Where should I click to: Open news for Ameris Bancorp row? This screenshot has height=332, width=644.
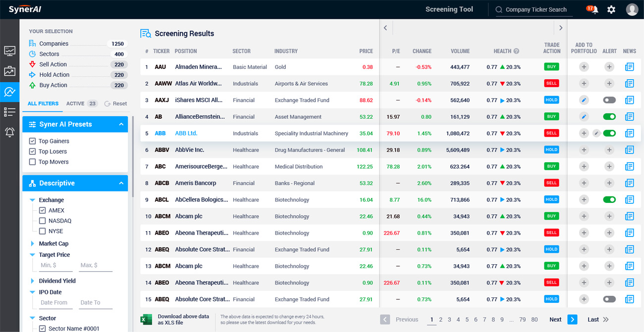tap(630, 183)
